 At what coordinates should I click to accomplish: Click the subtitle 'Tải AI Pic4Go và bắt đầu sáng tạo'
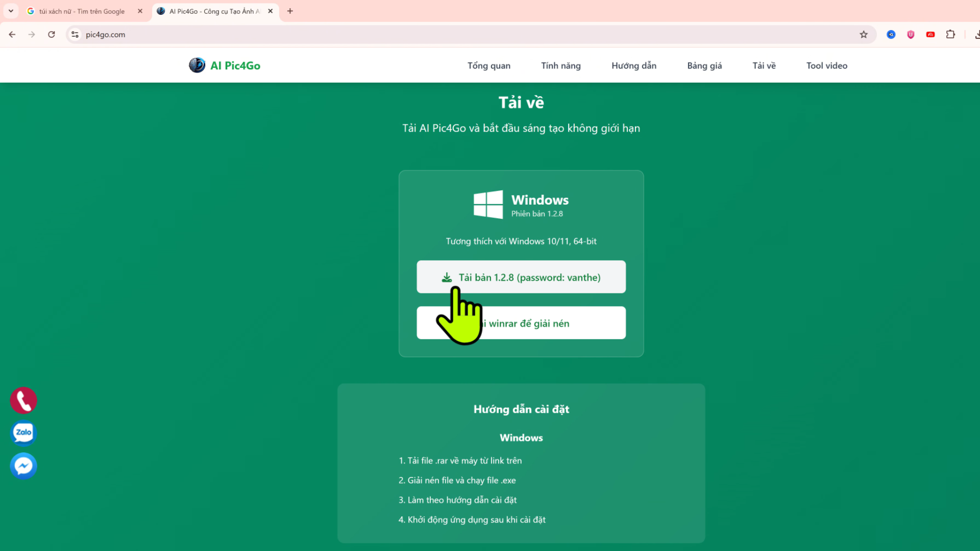[521, 128]
